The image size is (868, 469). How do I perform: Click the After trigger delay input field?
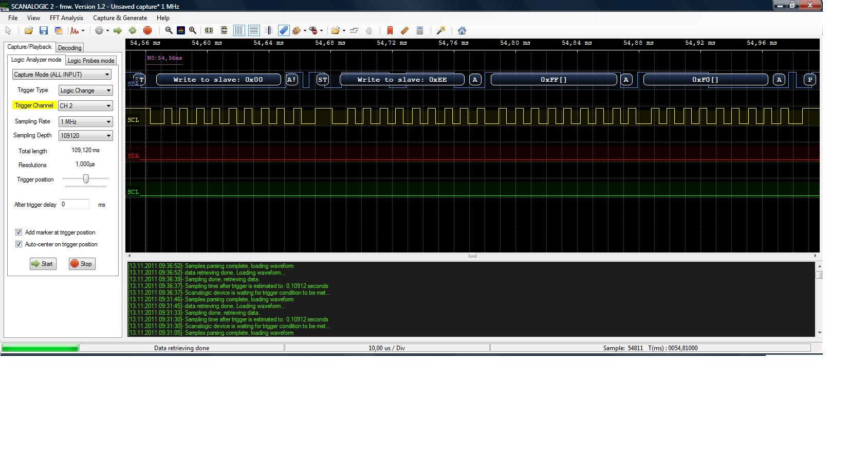(x=75, y=204)
